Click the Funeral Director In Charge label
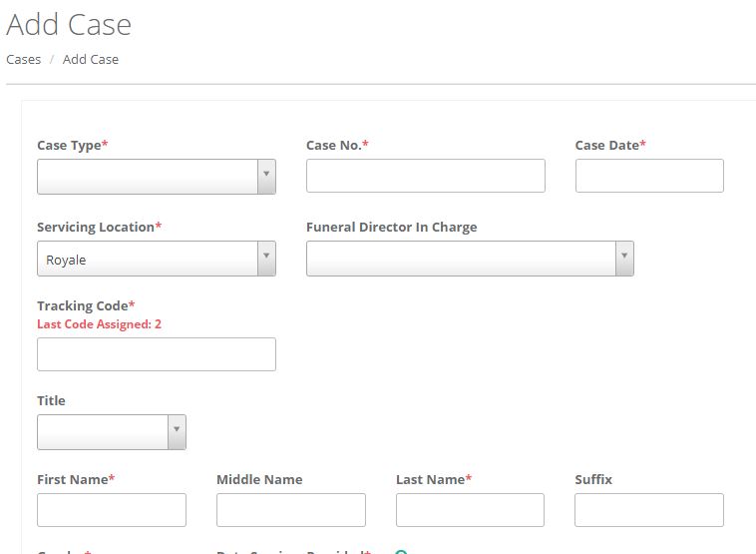Image resolution: width=756 pixels, height=554 pixels. pos(391,227)
